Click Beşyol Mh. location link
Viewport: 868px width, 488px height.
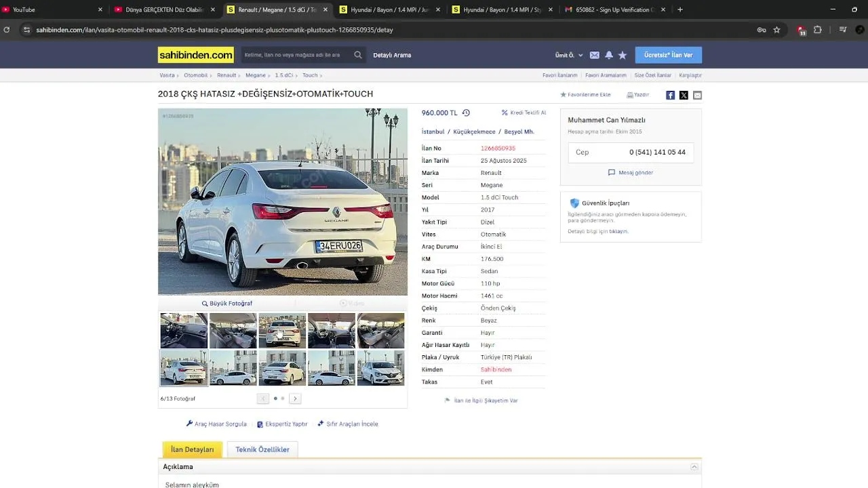[x=519, y=131]
